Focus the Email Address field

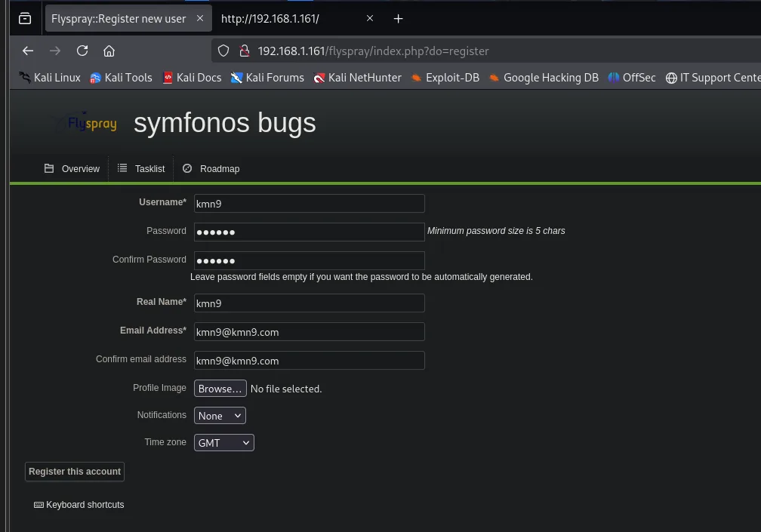[310, 332]
